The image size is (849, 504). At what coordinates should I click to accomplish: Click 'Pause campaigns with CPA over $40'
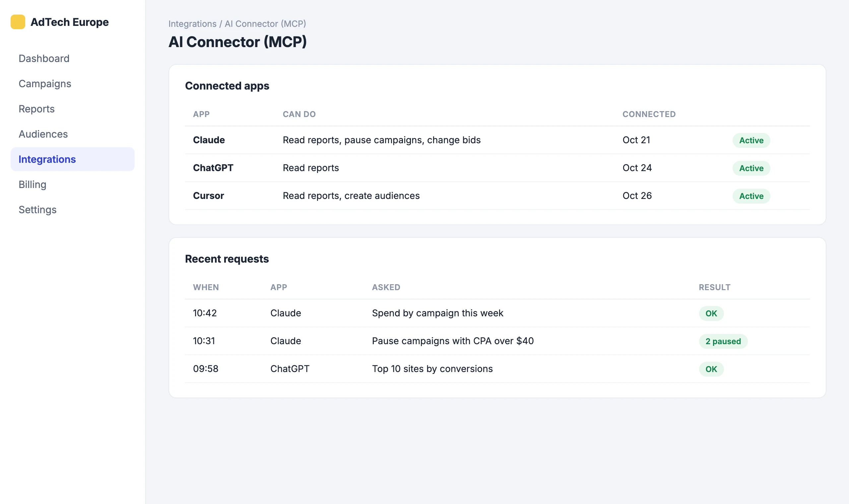click(453, 341)
